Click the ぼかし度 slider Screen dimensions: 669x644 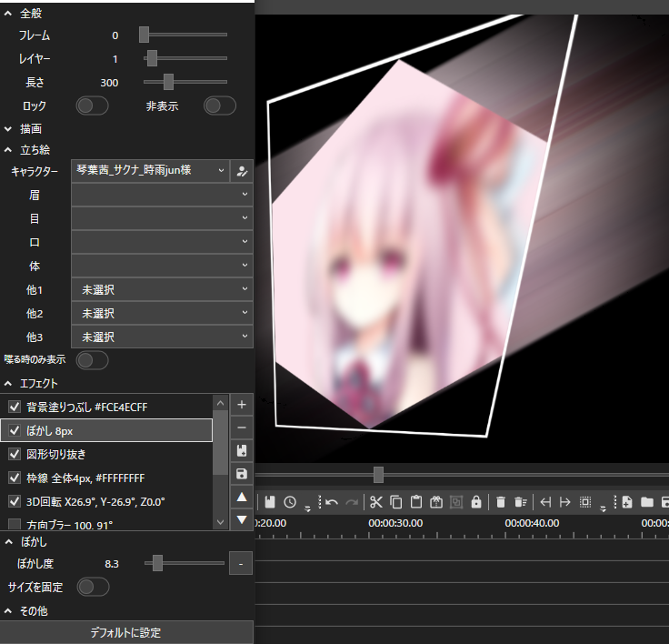click(185, 563)
